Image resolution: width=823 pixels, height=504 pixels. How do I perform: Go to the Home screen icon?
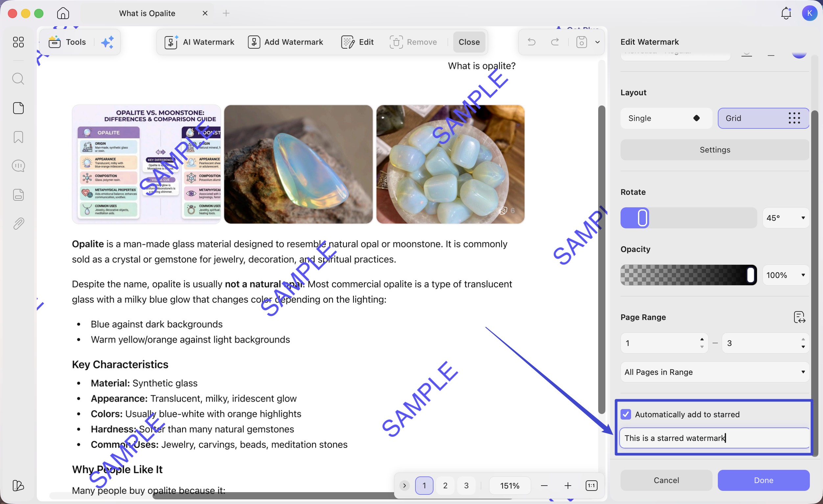pos(63,13)
